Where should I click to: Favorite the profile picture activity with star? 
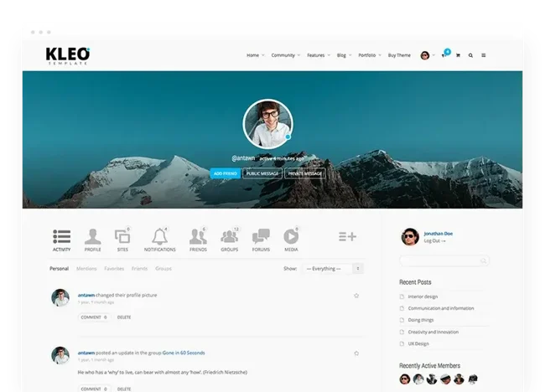[356, 296]
